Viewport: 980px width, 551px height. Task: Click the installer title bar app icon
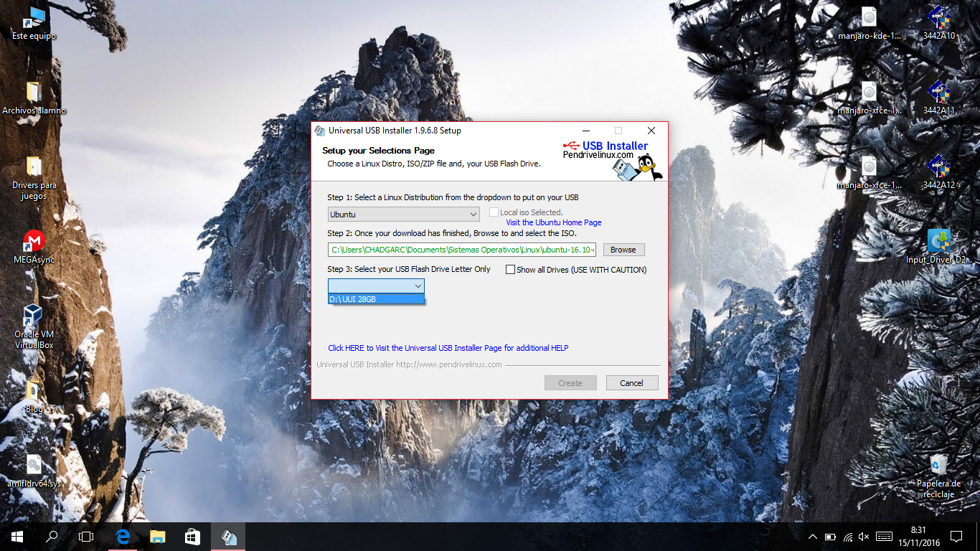coord(320,131)
